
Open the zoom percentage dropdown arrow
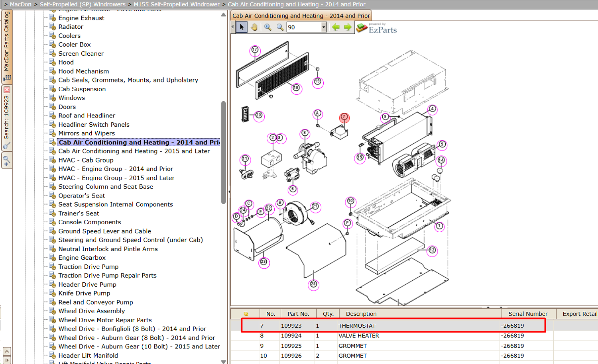(x=324, y=27)
